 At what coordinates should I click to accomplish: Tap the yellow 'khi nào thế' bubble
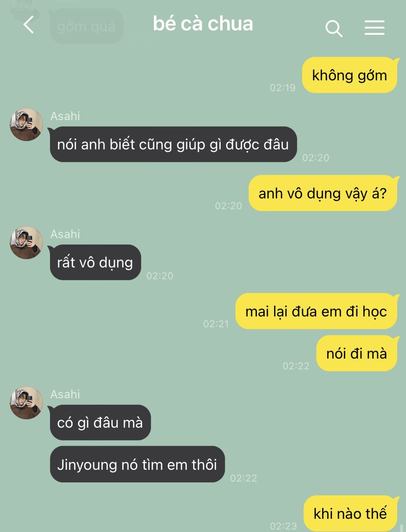(x=351, y=513)
